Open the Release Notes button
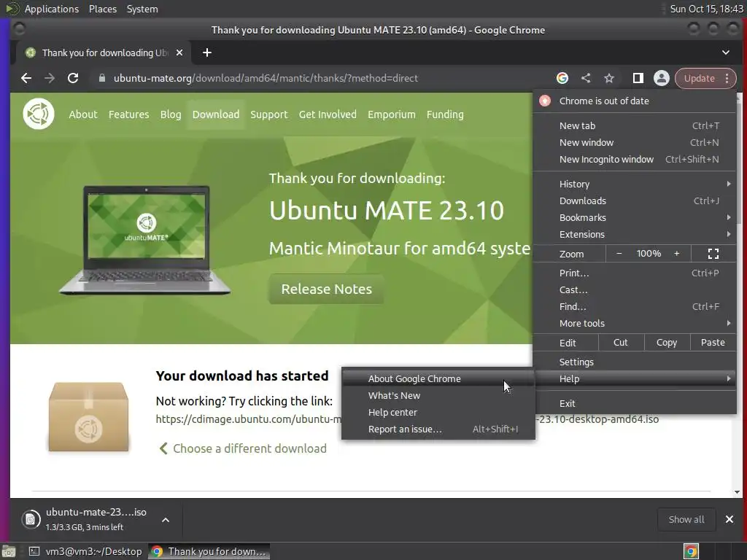 pos(326,289)
